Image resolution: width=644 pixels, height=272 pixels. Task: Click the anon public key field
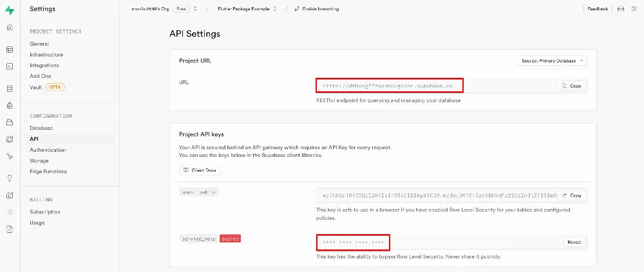(x=438, y=195)
